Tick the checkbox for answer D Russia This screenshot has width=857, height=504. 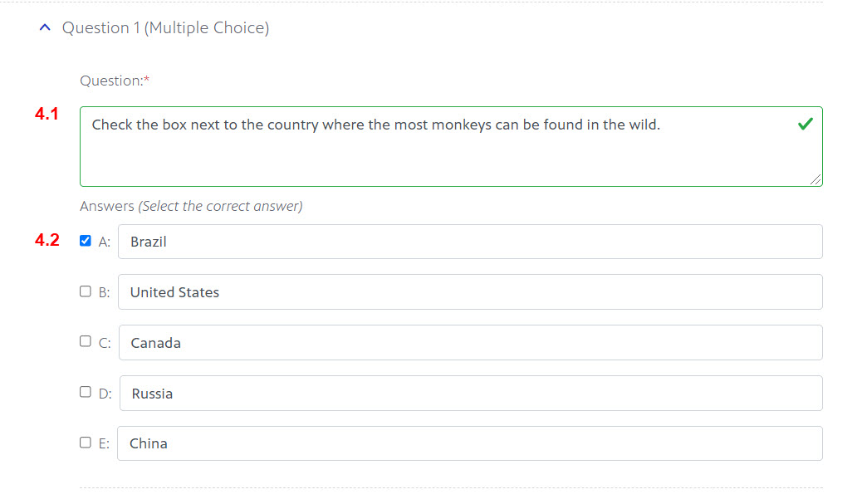(86, 392)
